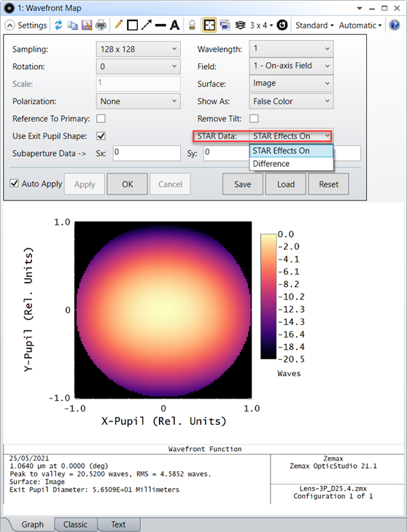Toggle Reference To Primary checkbox
The height and width of the screenshot is (532, 407).
(101, 118)
